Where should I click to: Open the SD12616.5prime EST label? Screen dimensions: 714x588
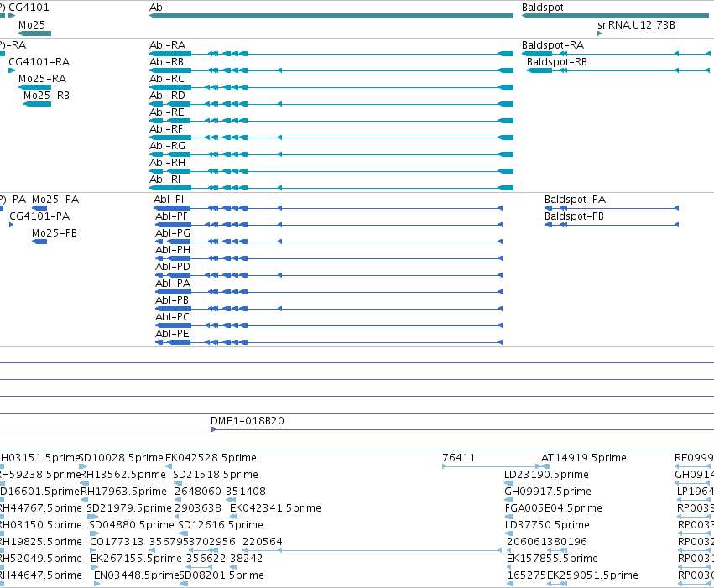(x=221, y=525)
